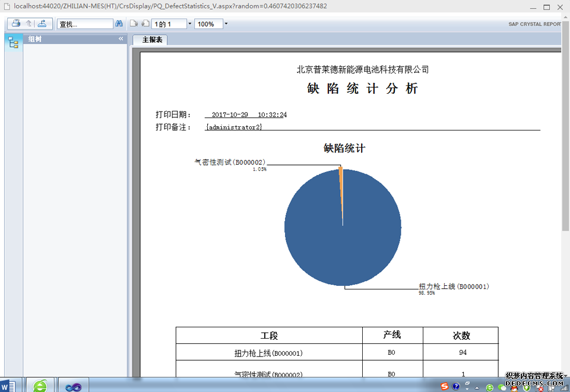Open the 100% zoom dropdown arrow

tap(226, 24)
